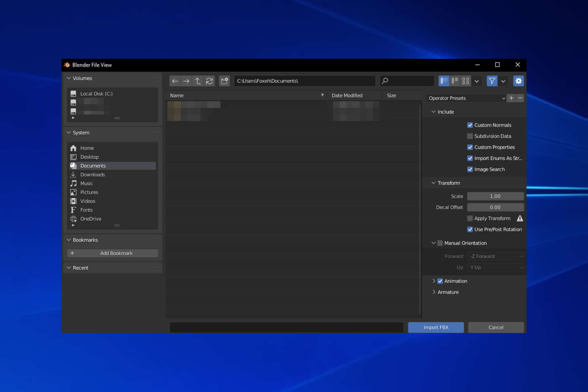This screenshot has width=588, height=392.
Task: Open filter settings dropdown arrow
Action: (x=503, y=81)
